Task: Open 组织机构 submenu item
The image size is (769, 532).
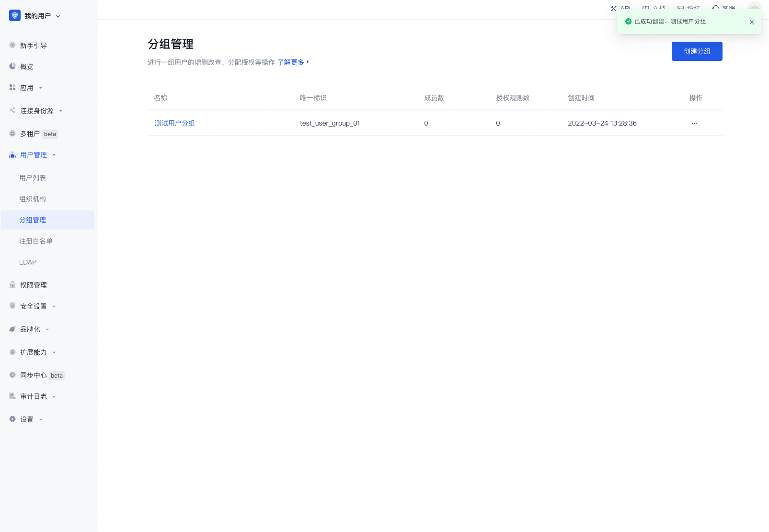Action: click(x=33, y=199)
